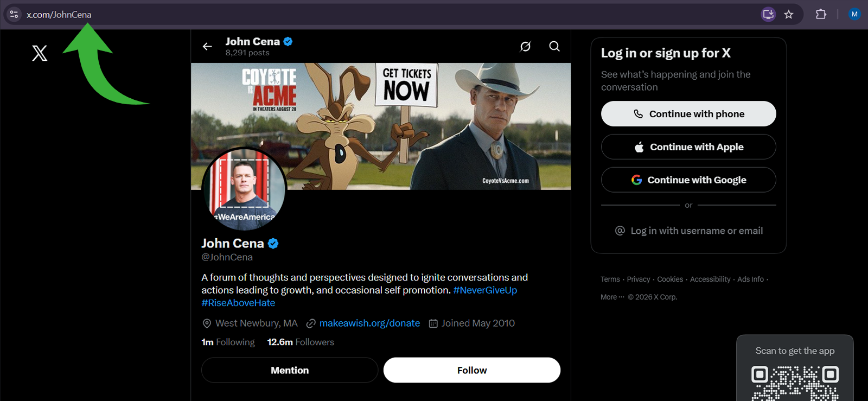Open the profile search magnifier icon
The height and width of the screenshot is (401, 868).
click(554, 47)
